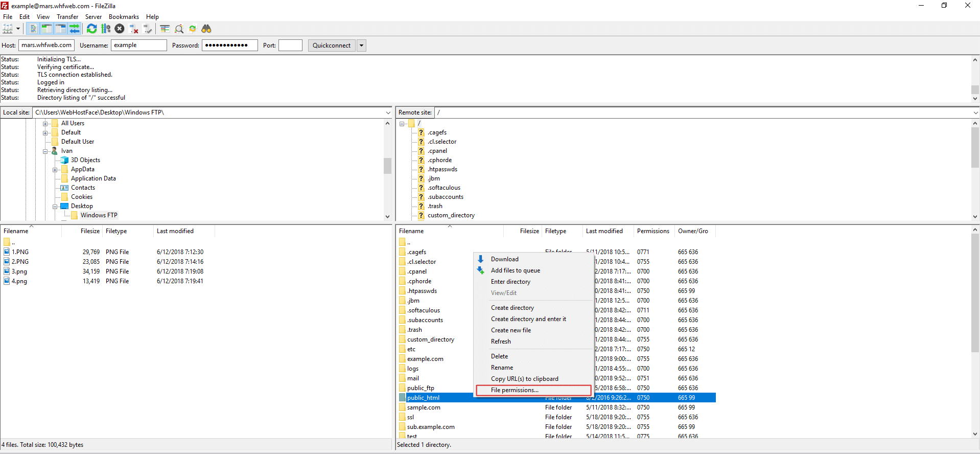The height and width of the screenshot is (454, 980).
Task: Sort remote list by Owner/Gro column
Action: click(694, 231)
